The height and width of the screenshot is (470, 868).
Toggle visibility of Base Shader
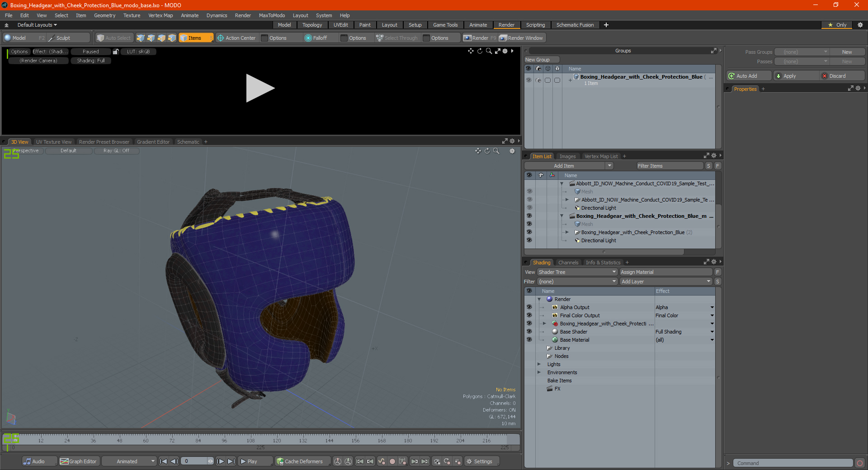point(529,332)
